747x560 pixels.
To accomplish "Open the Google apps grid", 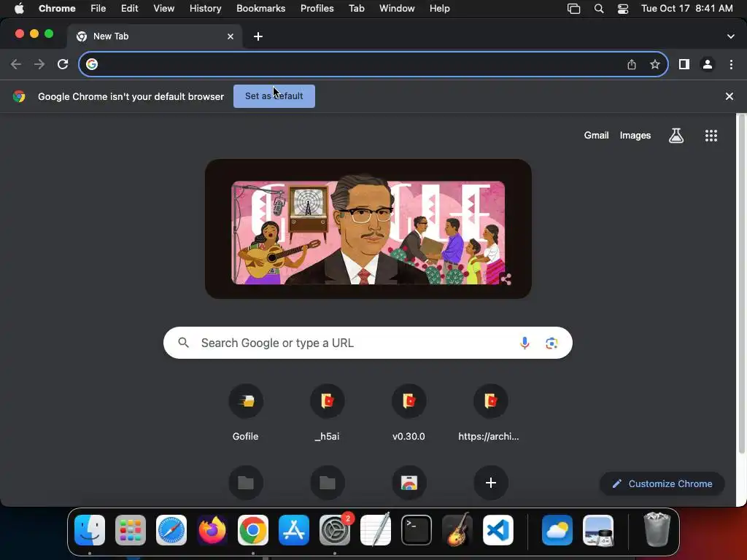I will coord(711,136).
